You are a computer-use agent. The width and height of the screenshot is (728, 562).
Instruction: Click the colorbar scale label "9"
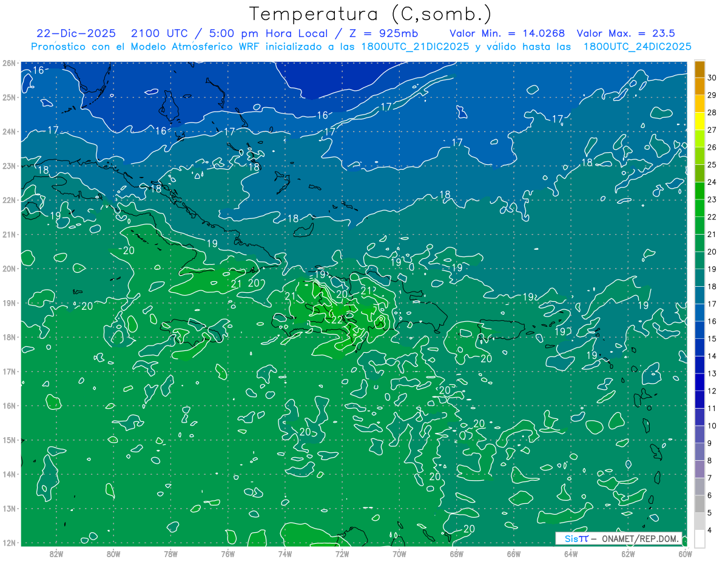(x=710, y=443)
